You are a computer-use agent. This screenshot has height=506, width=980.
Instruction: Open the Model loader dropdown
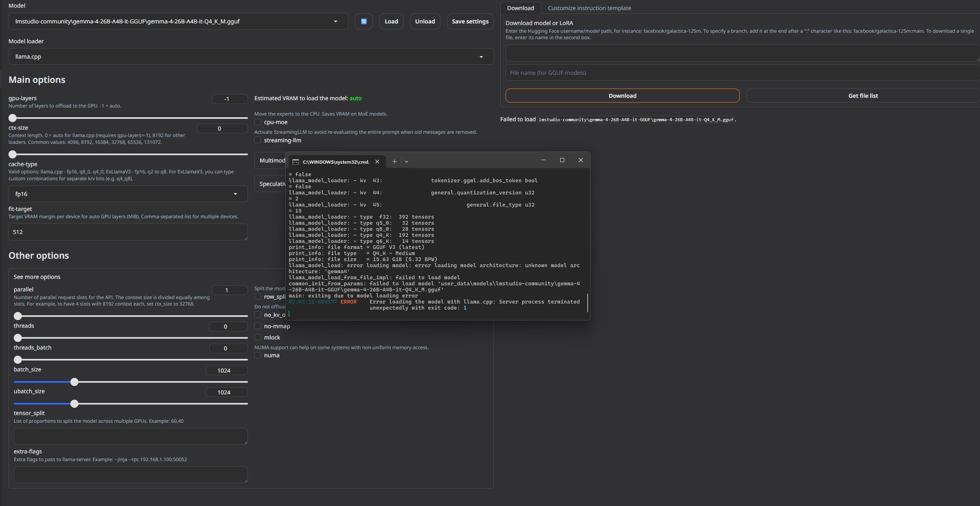[x=481, y=57]
